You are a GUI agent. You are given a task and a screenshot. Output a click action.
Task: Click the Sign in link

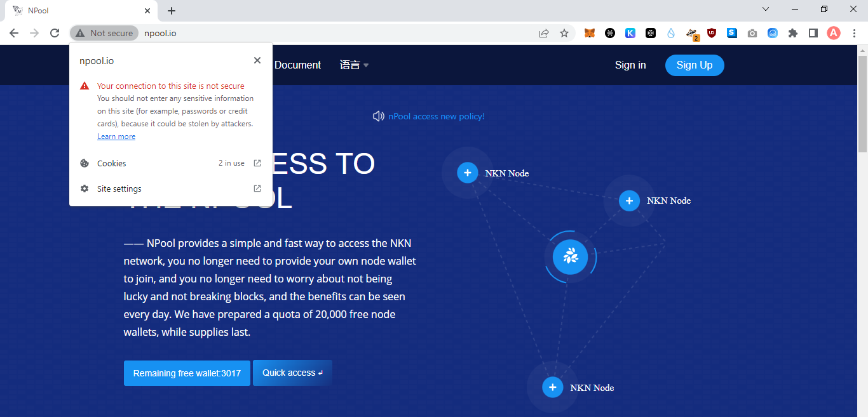tap(630, 65)
